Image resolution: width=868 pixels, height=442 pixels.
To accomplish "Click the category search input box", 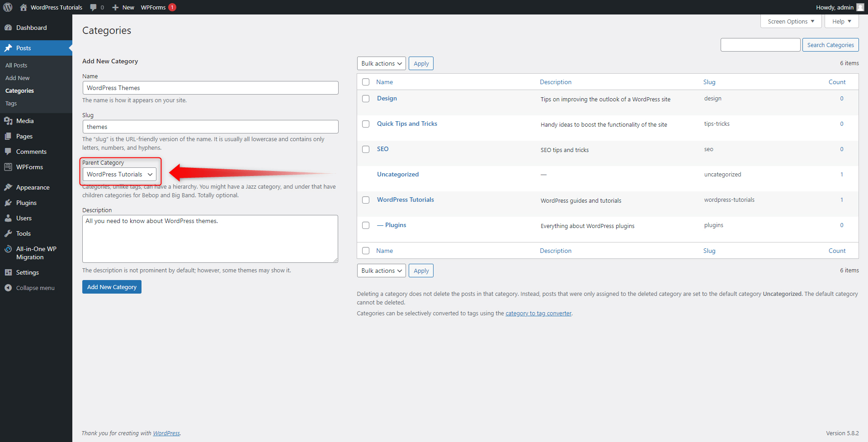I will [760, 45].
